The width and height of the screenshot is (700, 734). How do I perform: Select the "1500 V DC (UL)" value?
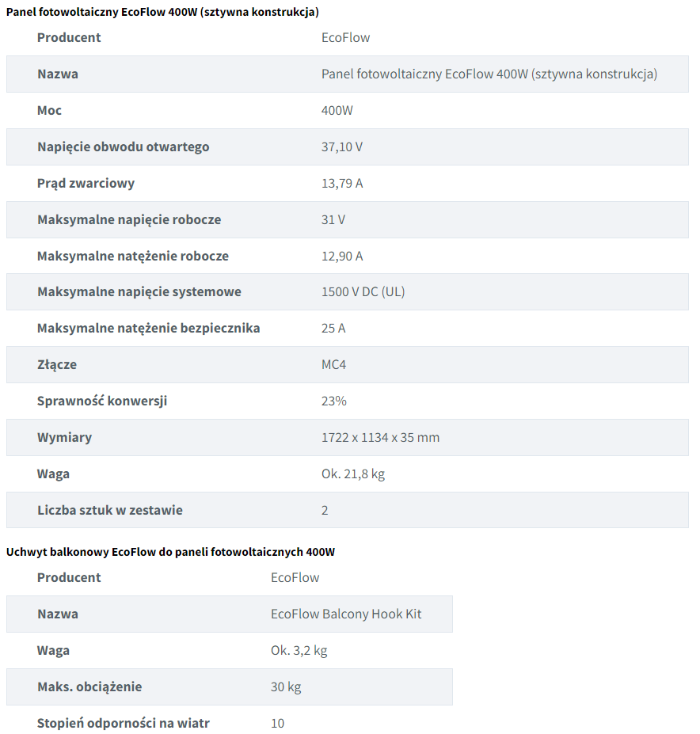[x=363, y=291]
